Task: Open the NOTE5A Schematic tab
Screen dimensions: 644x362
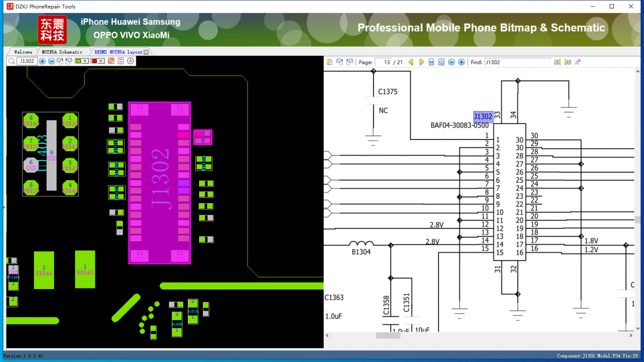Action: point(62,52)
